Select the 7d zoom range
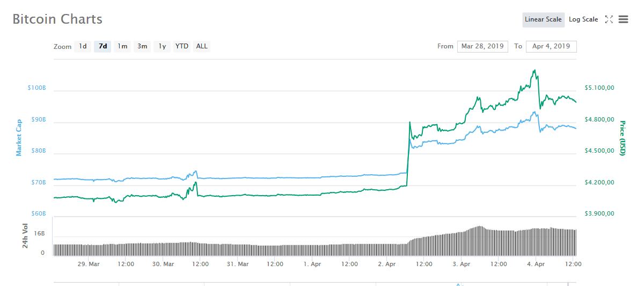Viewport: 644px width, 286px height. click(x=103, y=46)
